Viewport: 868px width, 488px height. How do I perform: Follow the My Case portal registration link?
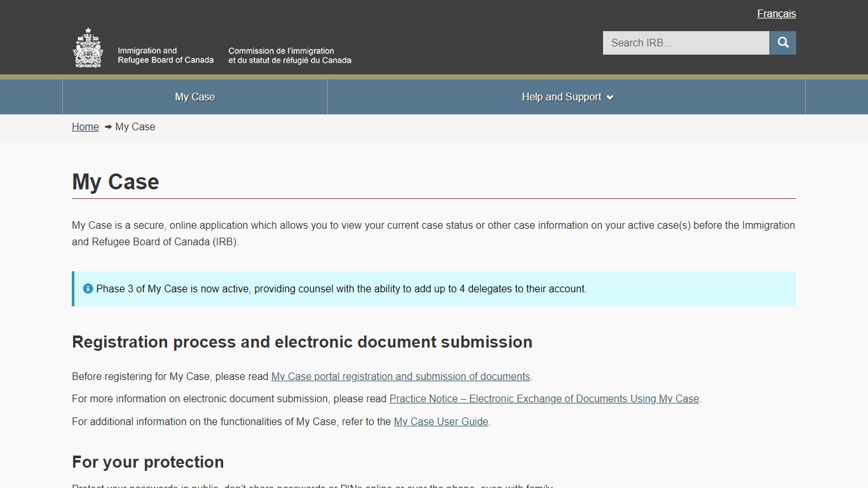400,376
